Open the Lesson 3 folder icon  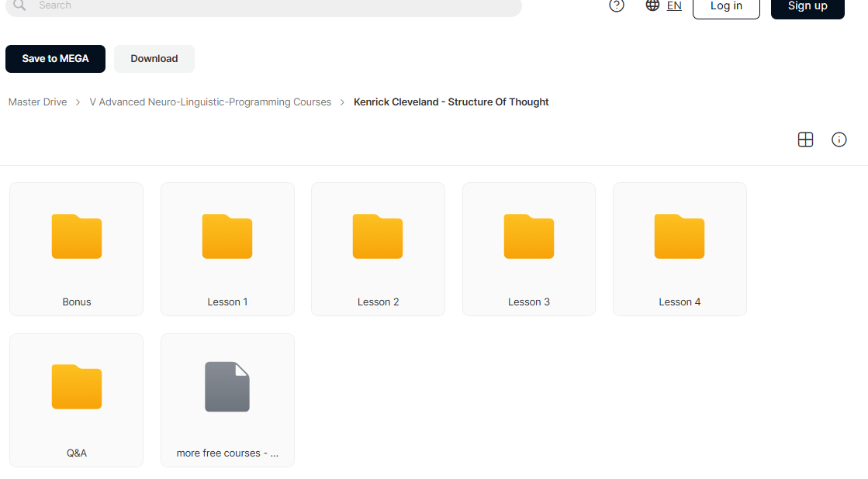click(529, 236)
